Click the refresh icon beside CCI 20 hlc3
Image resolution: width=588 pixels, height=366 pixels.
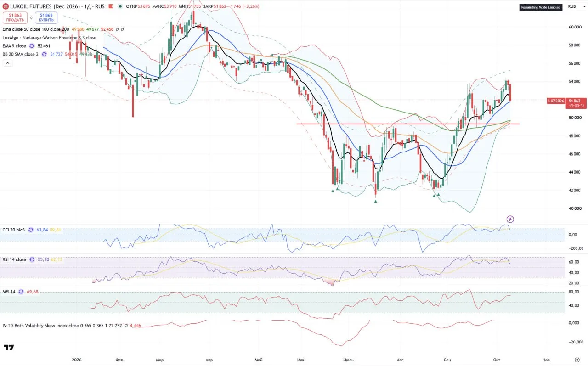coord(31,230)
